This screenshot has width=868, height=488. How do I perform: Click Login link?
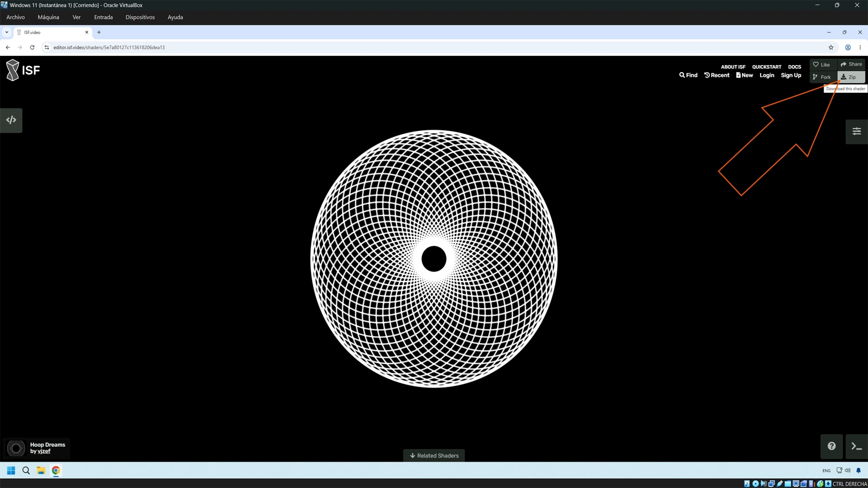767,75
